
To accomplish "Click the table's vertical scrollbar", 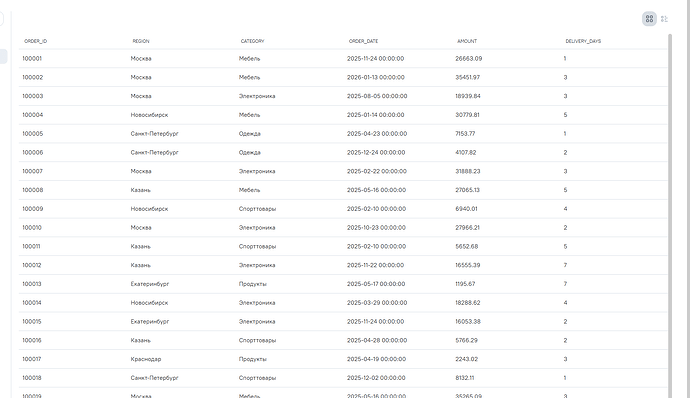I will pos(670,216).
